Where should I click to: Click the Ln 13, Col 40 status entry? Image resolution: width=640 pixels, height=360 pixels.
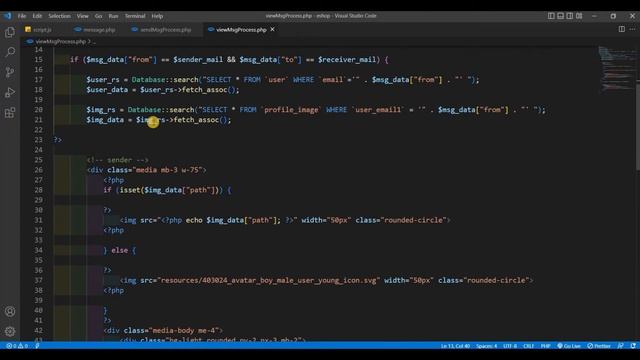pos(455,346)
